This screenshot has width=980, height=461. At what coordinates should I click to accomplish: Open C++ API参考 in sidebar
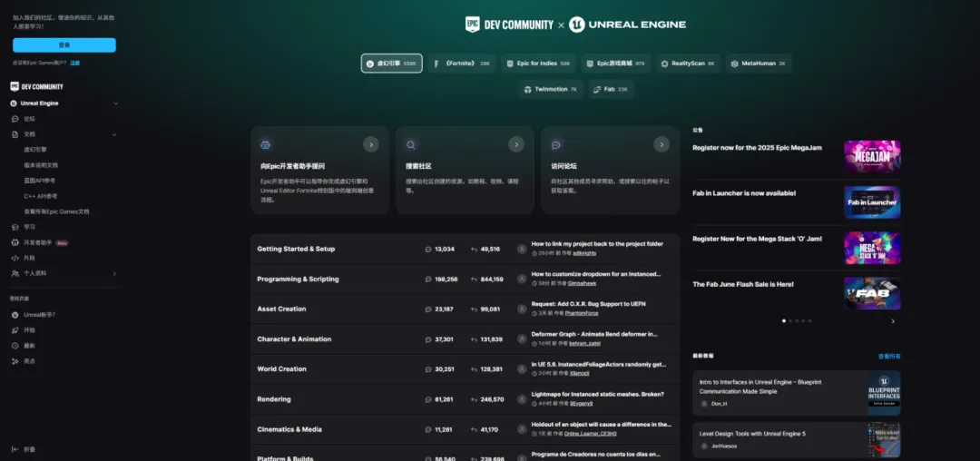41,196
